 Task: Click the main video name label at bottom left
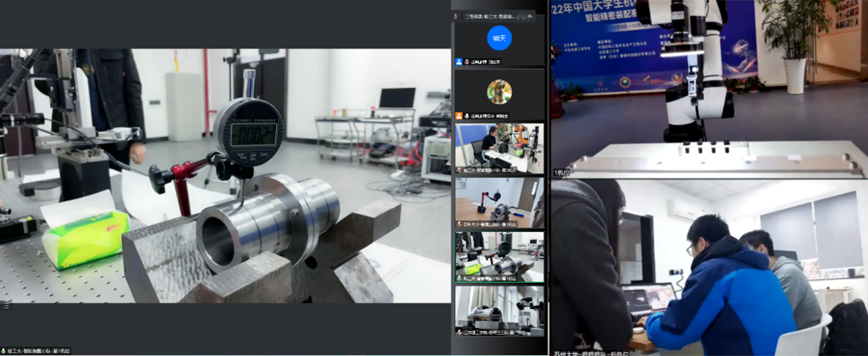38,351
